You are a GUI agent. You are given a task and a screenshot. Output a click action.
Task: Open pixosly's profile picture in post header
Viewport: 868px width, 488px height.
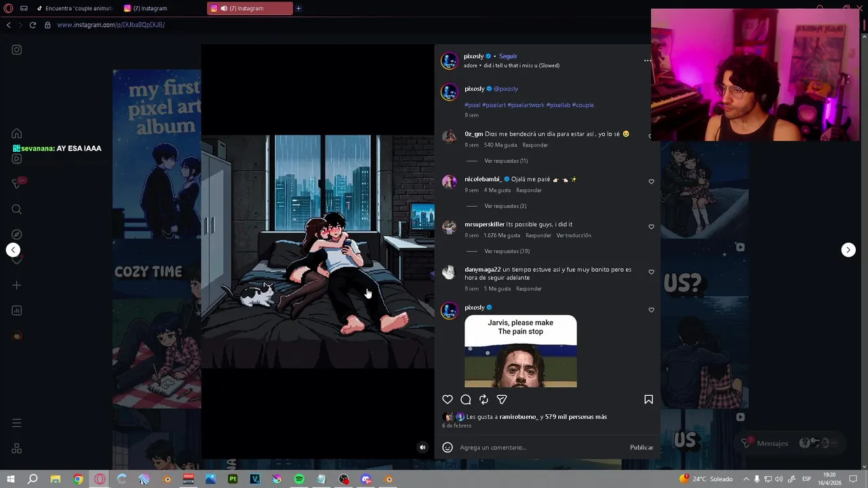click(x=449, y=60)
